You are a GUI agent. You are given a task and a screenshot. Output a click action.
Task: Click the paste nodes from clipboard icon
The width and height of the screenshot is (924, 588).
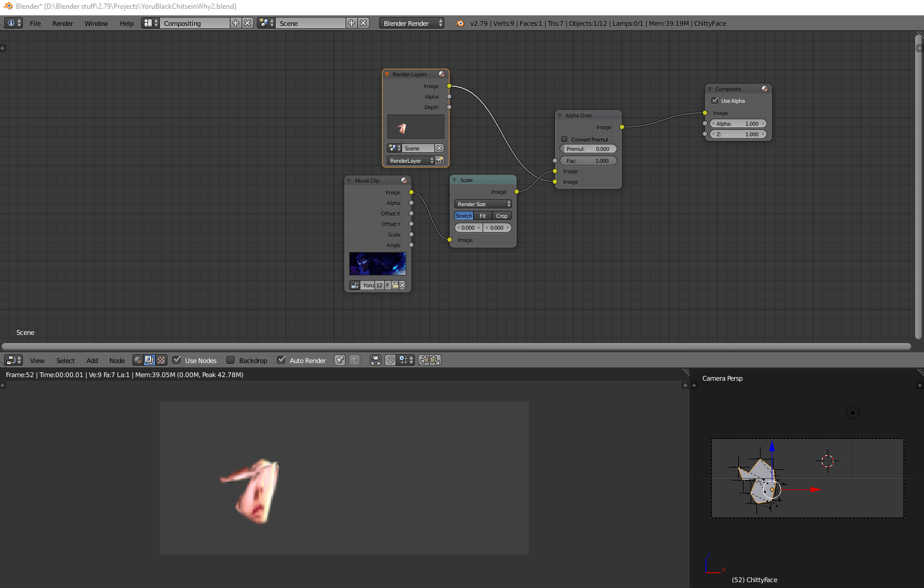[x=435, y=360]
